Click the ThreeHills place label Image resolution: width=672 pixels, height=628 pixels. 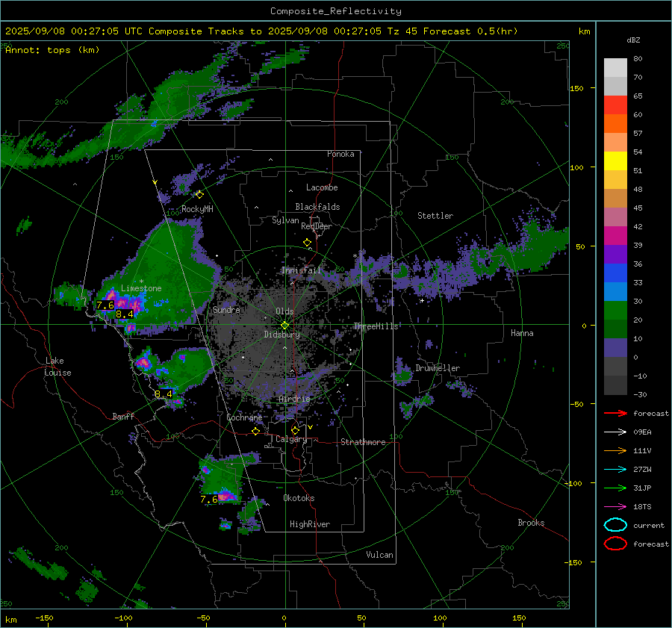click(x=376, y=326)
